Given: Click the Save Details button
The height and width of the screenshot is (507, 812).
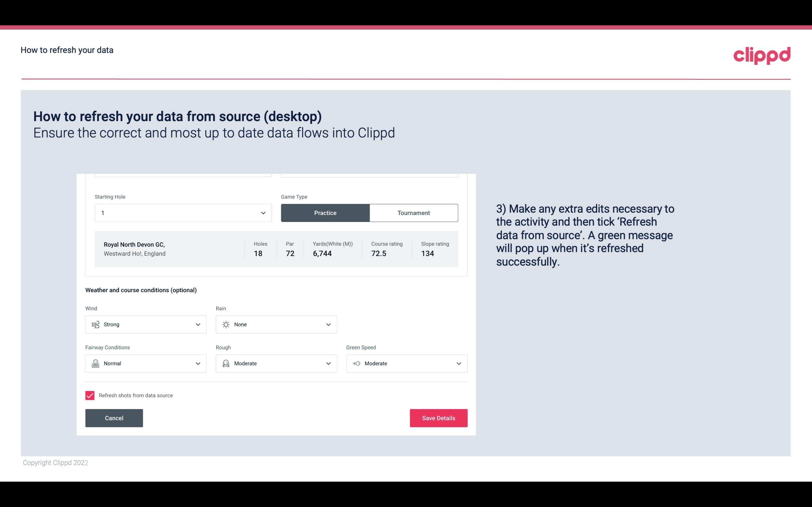Looking at the screenshot, I should tap(438, 418).
